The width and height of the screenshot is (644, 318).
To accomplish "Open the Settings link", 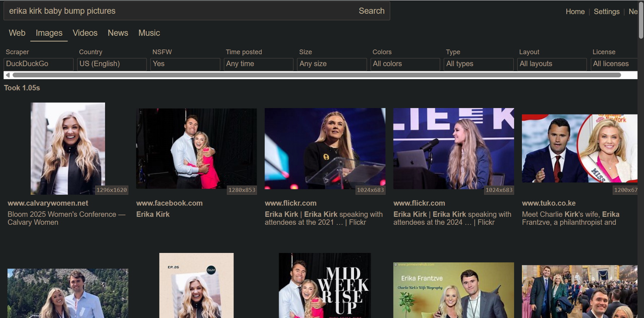I will click(606, 12).
